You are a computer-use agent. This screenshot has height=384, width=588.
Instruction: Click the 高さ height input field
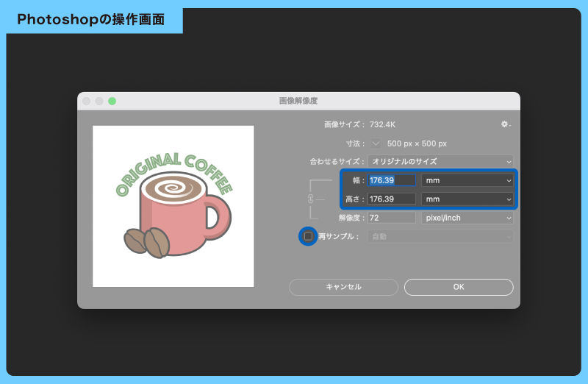click(x=392, y=199)
